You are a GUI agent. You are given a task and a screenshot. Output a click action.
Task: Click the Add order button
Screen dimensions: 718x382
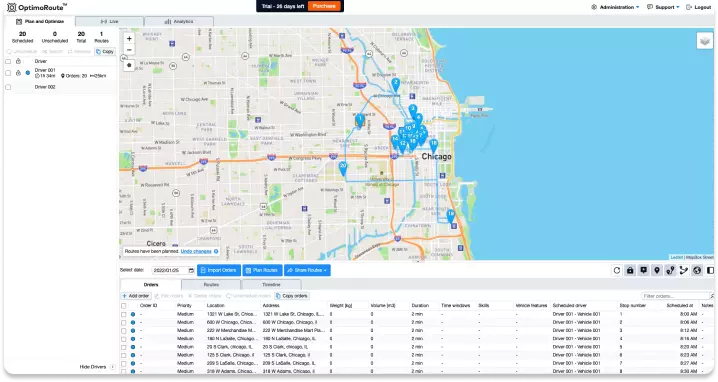point(136,296)
